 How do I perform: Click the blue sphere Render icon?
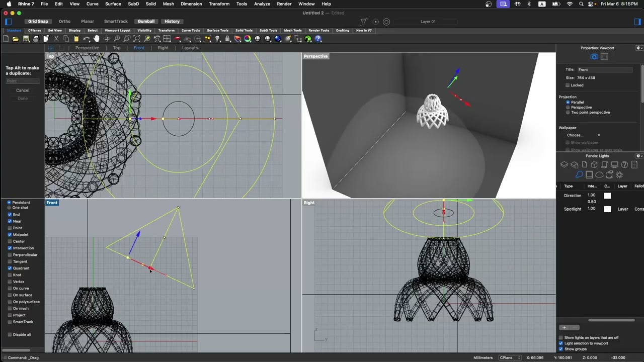[278, 39]
